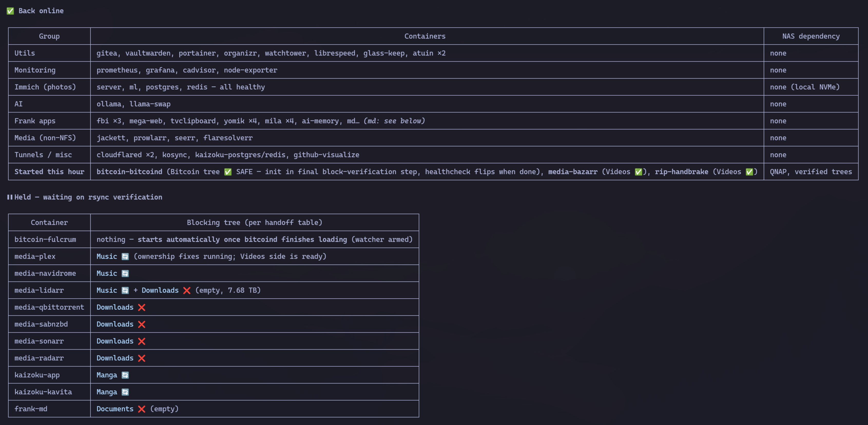
Task: Select the Monitoring group cell
Action: click(x=49, y=70)
